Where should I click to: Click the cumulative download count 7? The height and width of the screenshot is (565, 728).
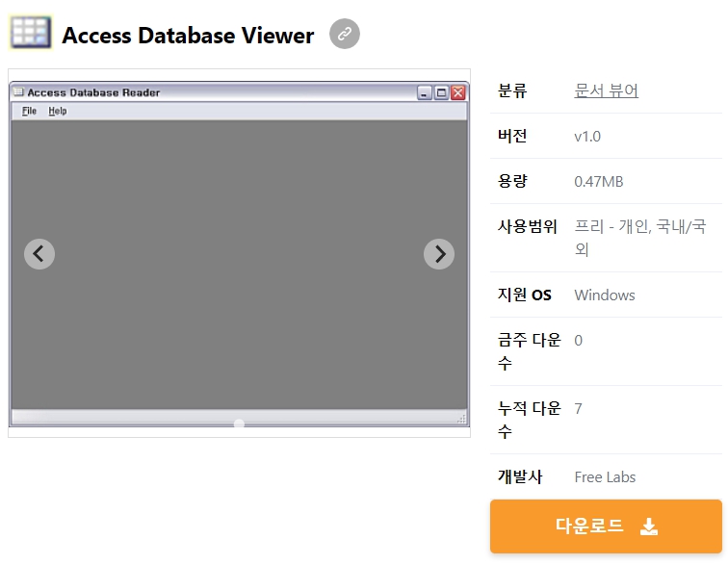pyautogui.click(x=578, y=409)
